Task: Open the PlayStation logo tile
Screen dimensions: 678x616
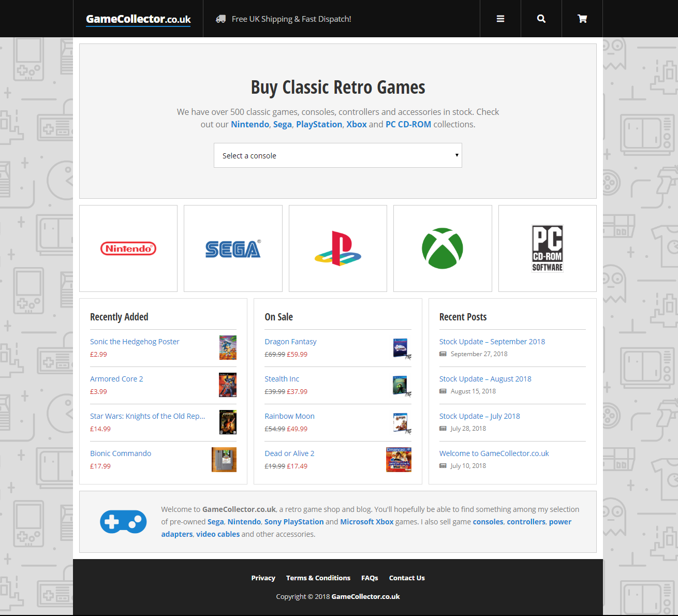Action: 337,248
